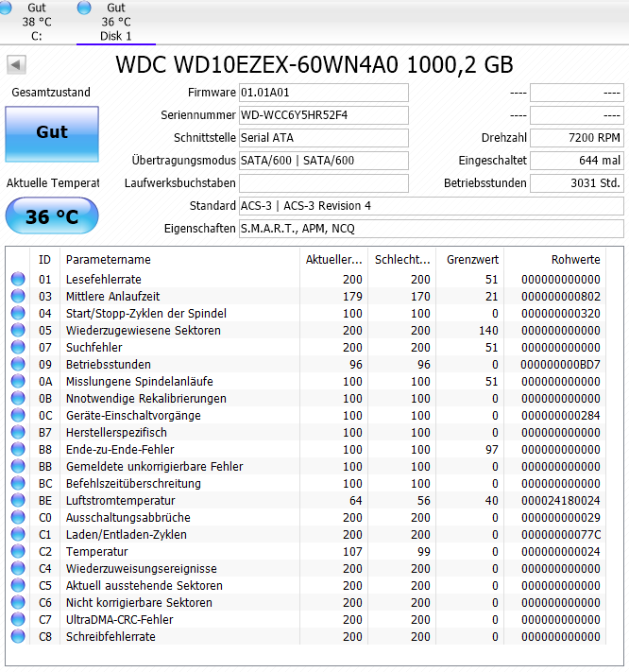Viewport: 629px width, 672px height.
Task: Click status orb of Luftstromtemperatur row
Action: [18, 501]
